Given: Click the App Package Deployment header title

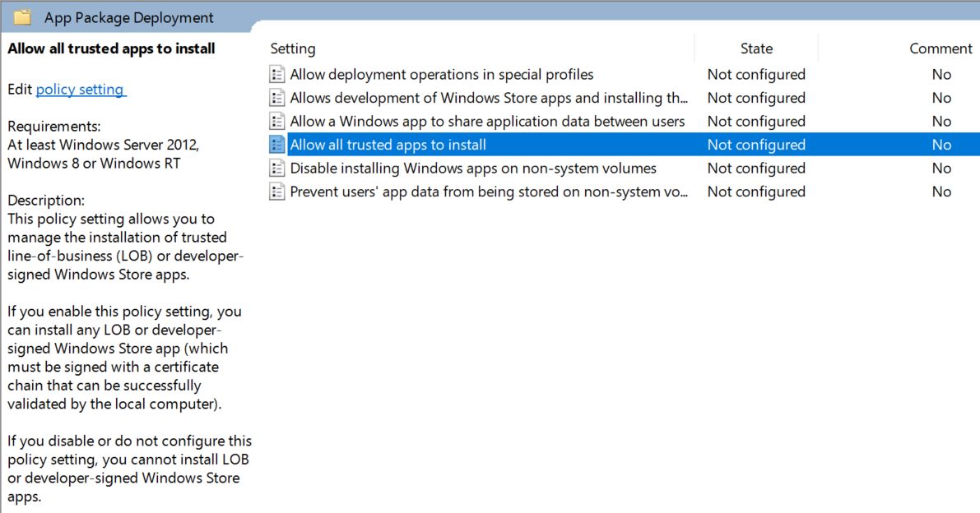Looking at the screenshot, I should pos(128,17).
